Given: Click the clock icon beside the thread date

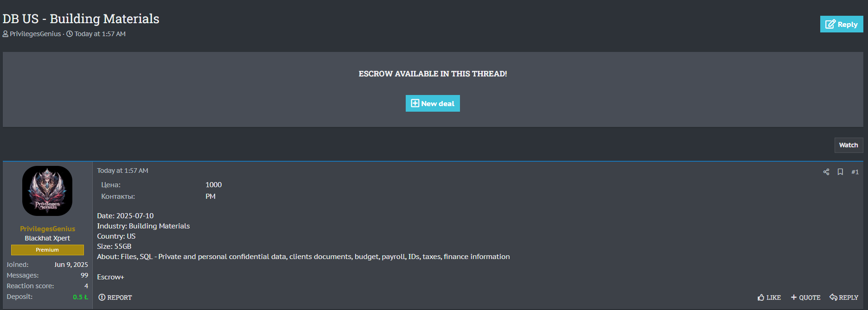Looking at the screenshot, I should (x=70, y=34).
